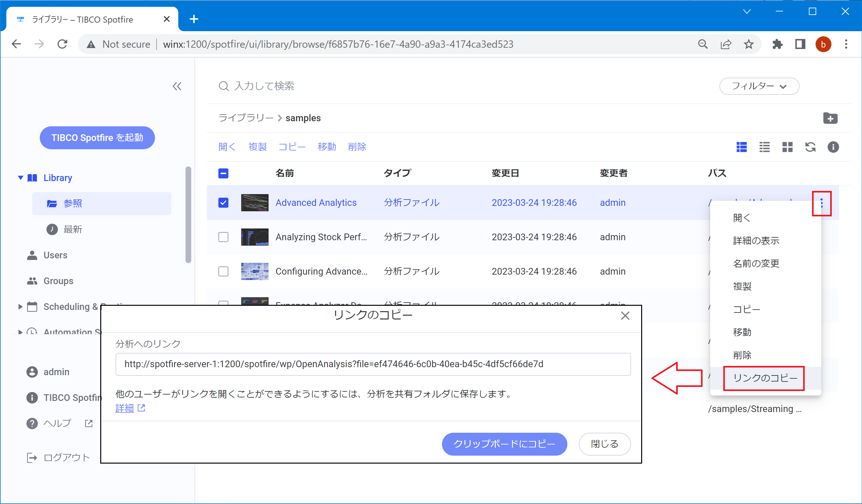862x504 pixels.
Task: Click the Not secure warning icon
Action: 91,44
